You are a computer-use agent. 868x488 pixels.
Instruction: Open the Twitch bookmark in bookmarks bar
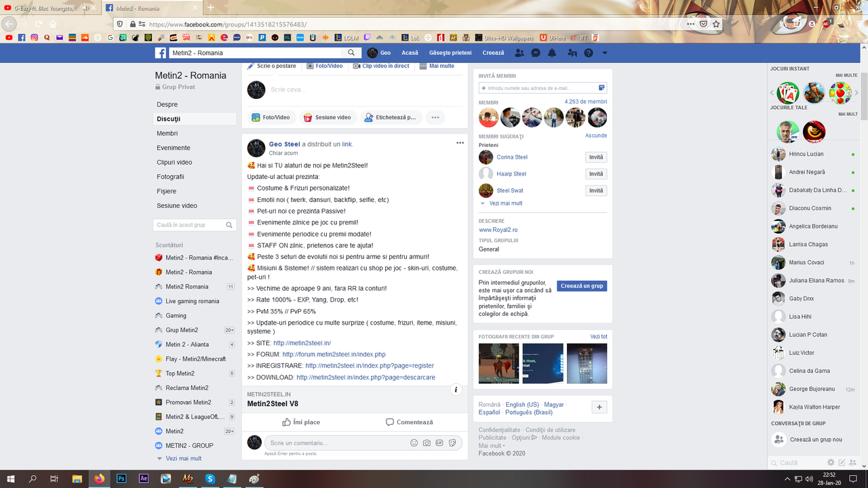tap(367, 38)
